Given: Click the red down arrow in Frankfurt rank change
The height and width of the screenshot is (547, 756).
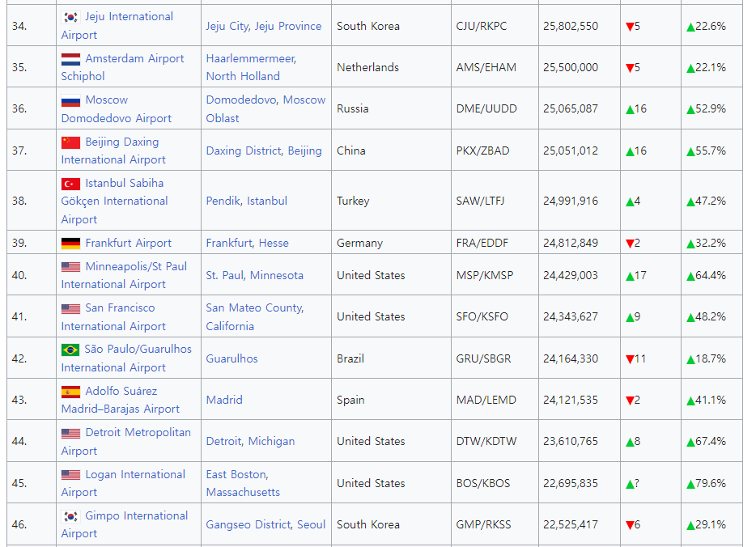Looking at the screenshot, I should click(629, 244).
